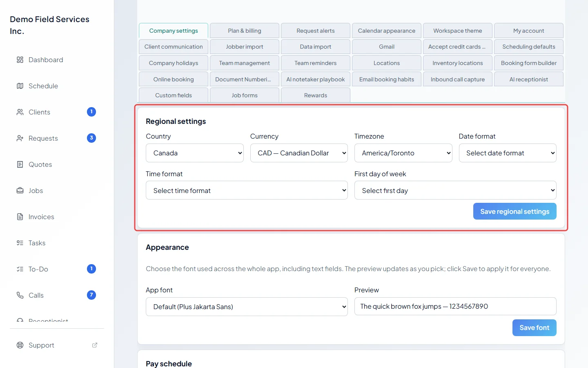
Task: Click the external link icon beside Support
Action: tap(95, 345)
